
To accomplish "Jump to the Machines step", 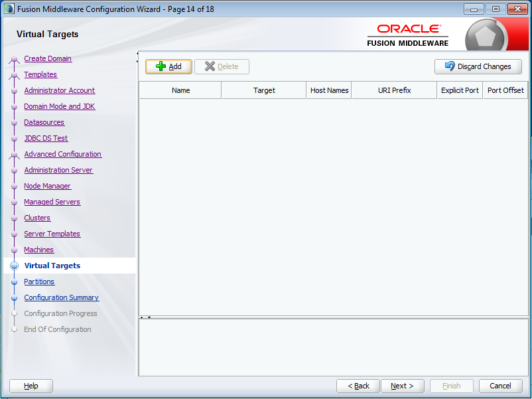I will (39, 250).
